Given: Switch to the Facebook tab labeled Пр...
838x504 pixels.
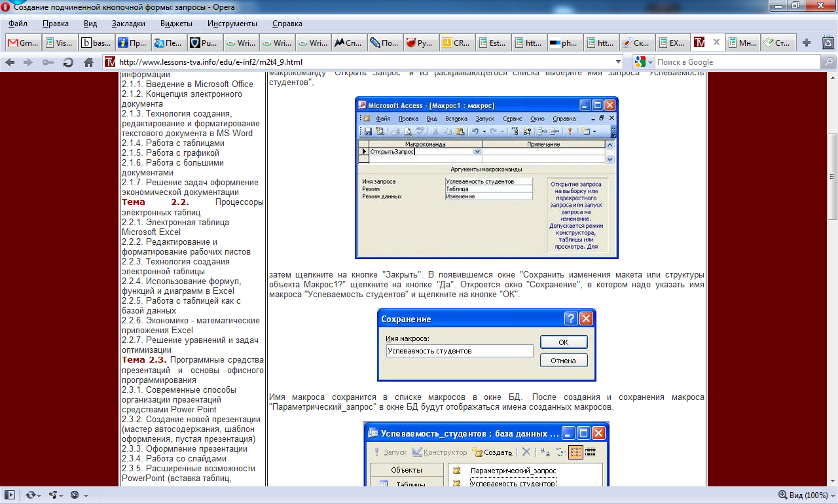Looking at the screenshot, I should (x=133, y=43).
